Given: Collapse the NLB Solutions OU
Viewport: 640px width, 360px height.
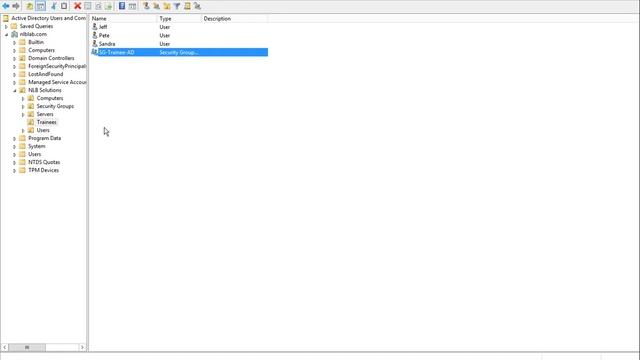Looking at the screenshot, I should pyautogui.click(x=15, y=91).
